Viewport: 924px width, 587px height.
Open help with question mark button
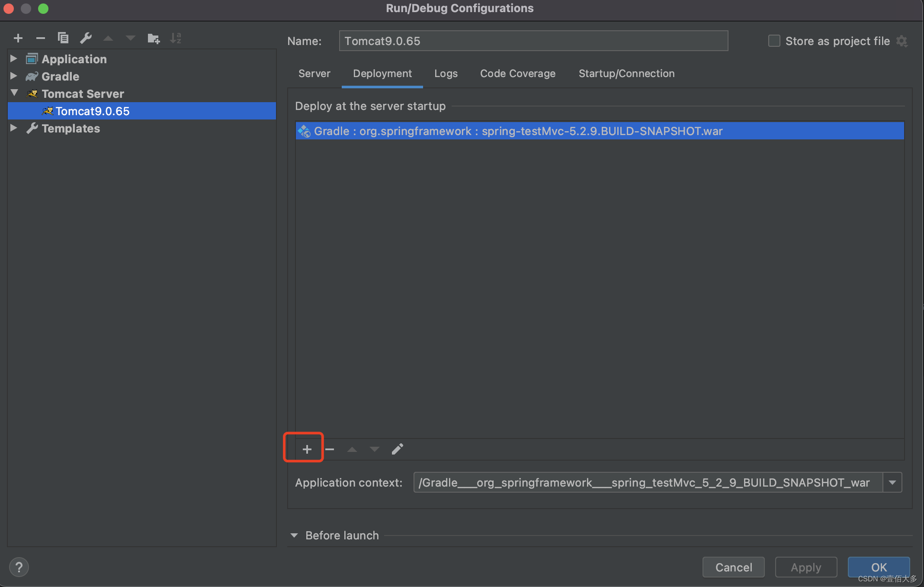(19, 567)
